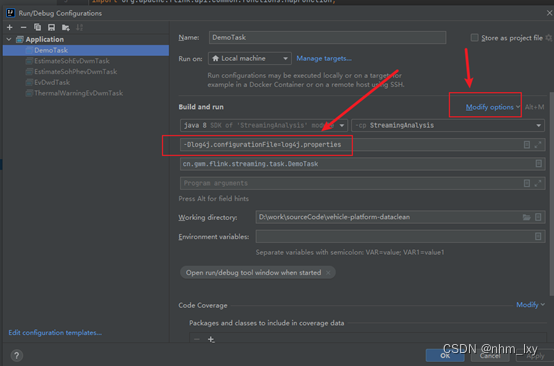Sort configurations alphabetically
This screenshot has width=554, height=366.
click(x=79, y=27)
